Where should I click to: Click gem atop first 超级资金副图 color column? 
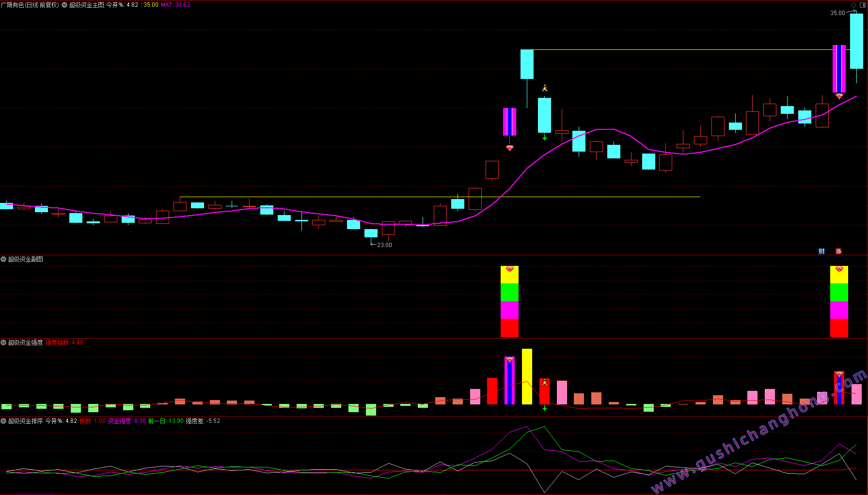[x=509, y=269]
